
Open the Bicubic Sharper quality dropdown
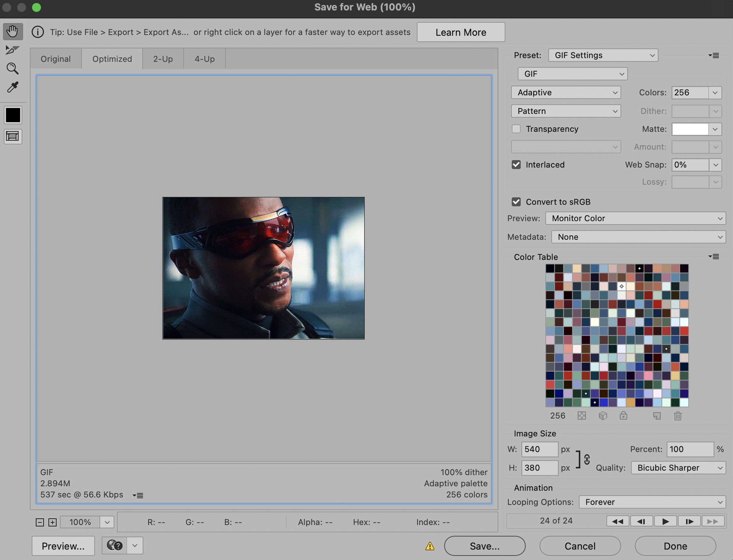(678, 468)
